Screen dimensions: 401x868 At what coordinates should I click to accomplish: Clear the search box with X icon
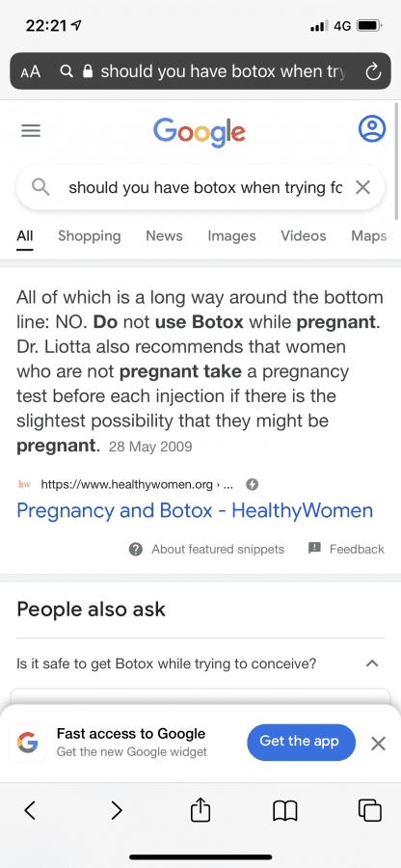(x=362, y=188)
